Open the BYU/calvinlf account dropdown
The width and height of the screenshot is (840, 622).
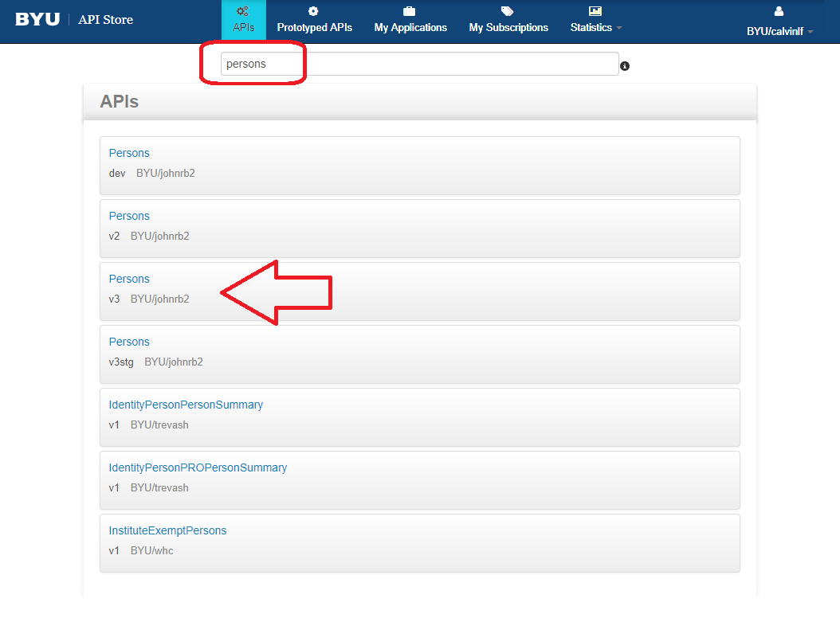tap(779, 31)
